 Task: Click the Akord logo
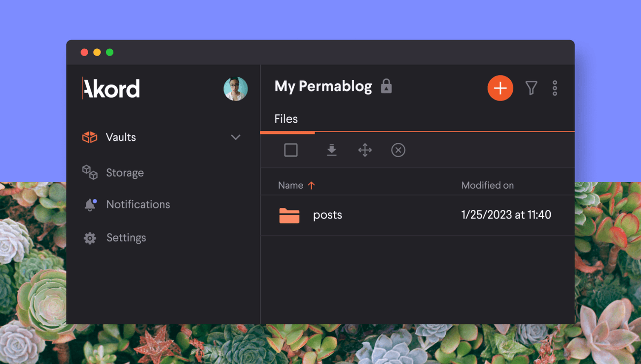coord(111,89)
